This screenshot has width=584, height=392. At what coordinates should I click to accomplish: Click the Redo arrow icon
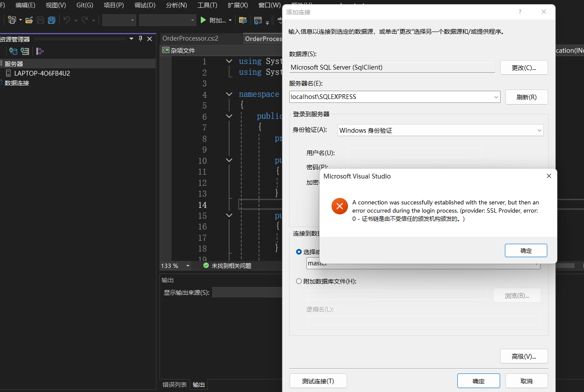85,20
